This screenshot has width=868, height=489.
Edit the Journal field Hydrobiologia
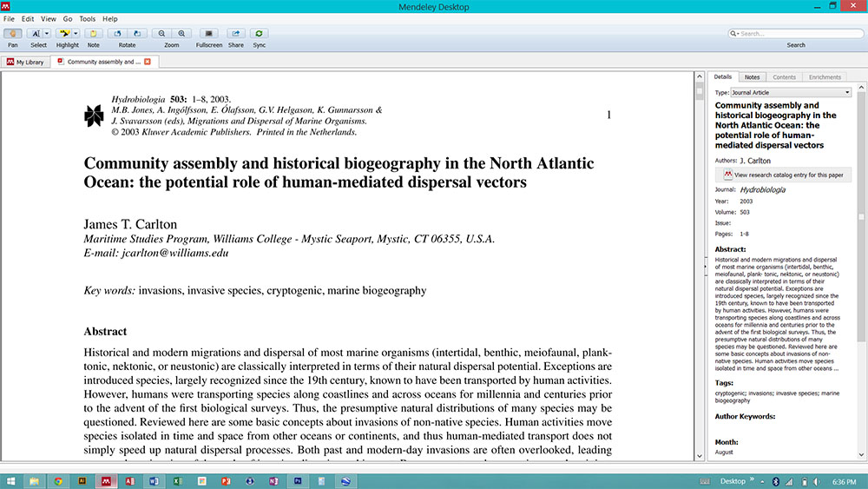coord(762,189)
